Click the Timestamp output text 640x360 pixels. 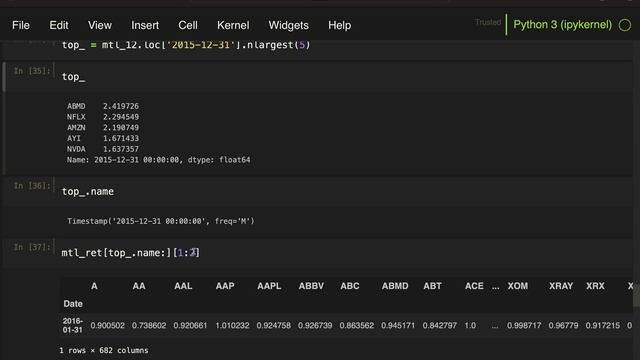pos(160,221)
